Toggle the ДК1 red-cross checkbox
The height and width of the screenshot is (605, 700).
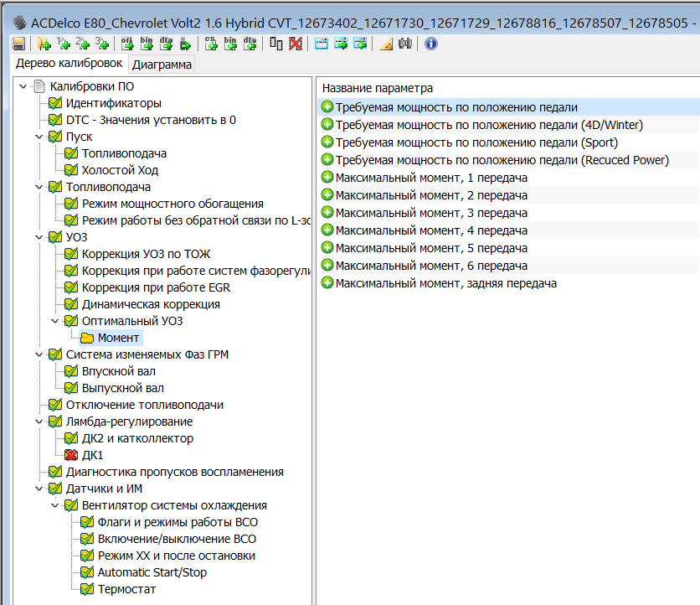(71, 455)
